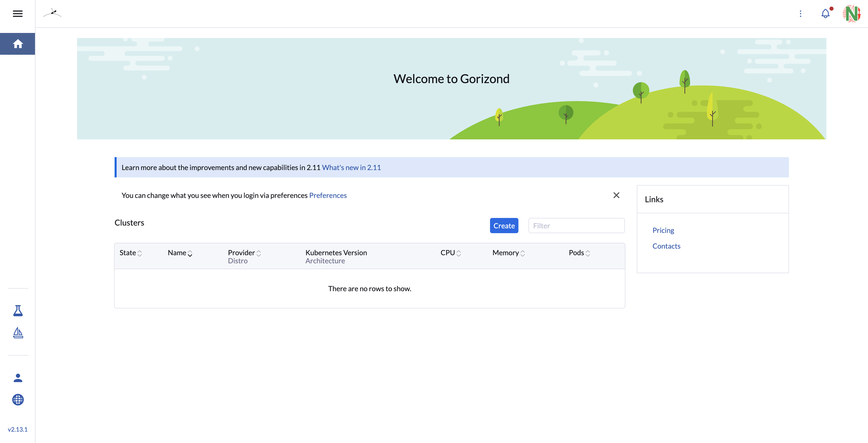The image size is (868, 443).
Task: Expand the Provider column sort chevron
Action: pos(259,252)
